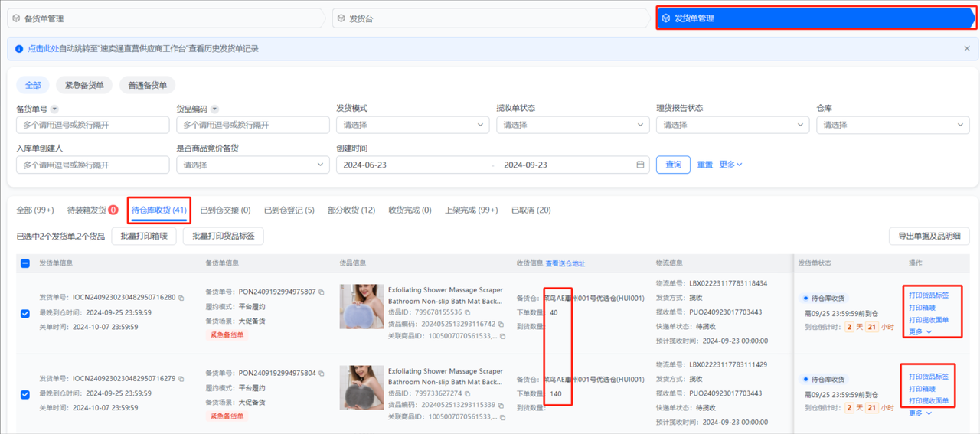980x434 pixels.
Task: Click 批量打印箱唛 button
Action: tap(144, 237)
